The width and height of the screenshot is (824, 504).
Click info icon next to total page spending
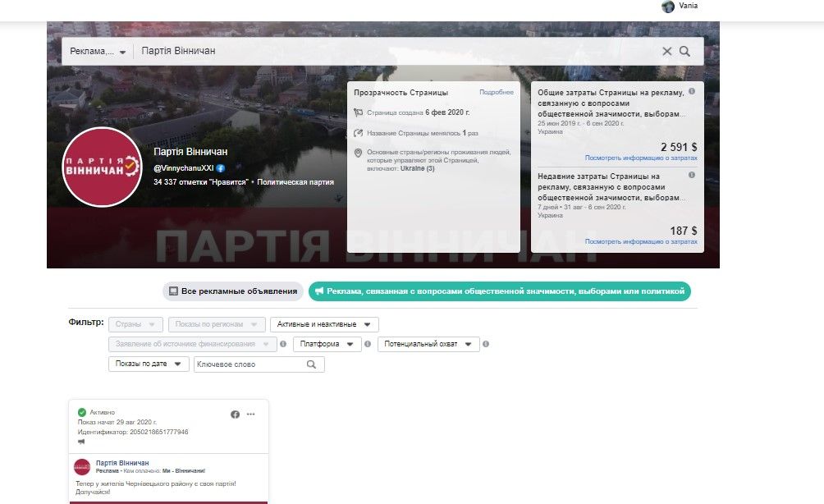(x=692, y=91)
